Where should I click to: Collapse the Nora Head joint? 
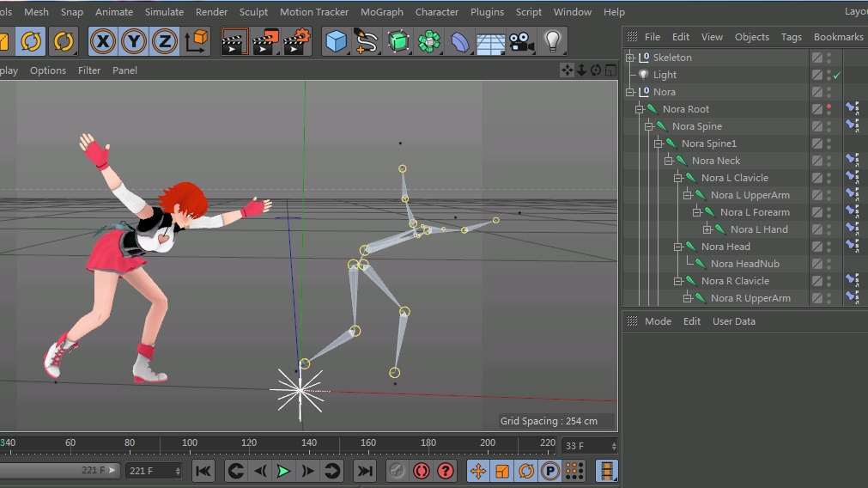(678, 247)
